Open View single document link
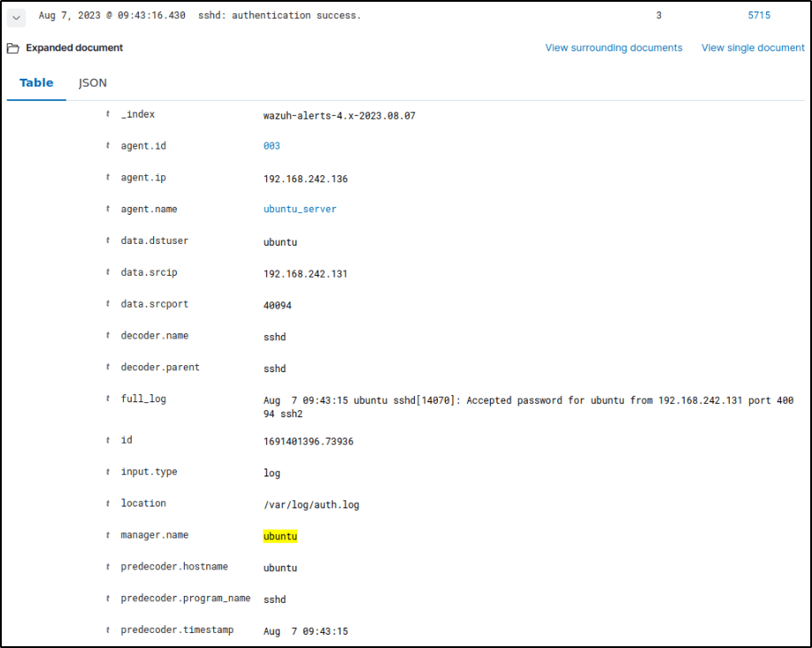This screenshot has height=648, width=812. (753, 48)
